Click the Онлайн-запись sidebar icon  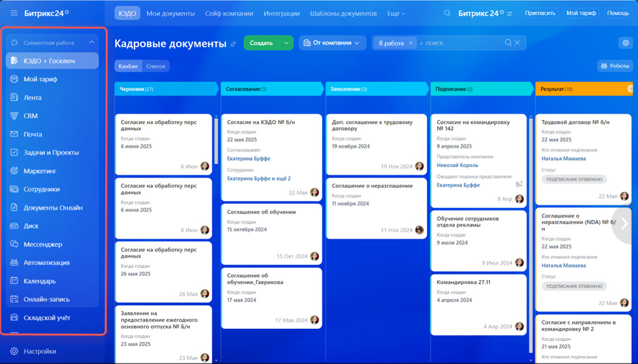(x=14, y=299)
